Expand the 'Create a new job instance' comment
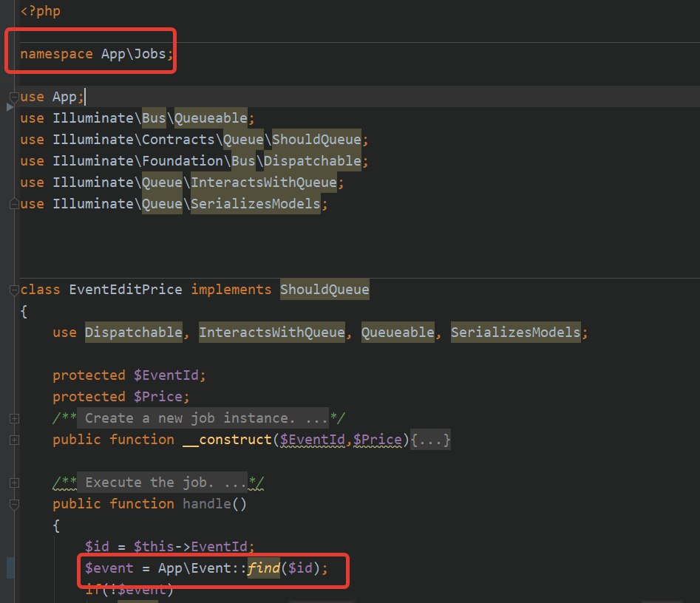The height and width of the screenshot is (603, 700). [x=14, y=419]
